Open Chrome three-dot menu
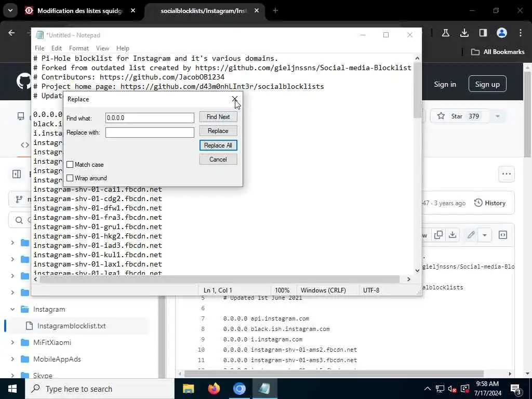 521,33
